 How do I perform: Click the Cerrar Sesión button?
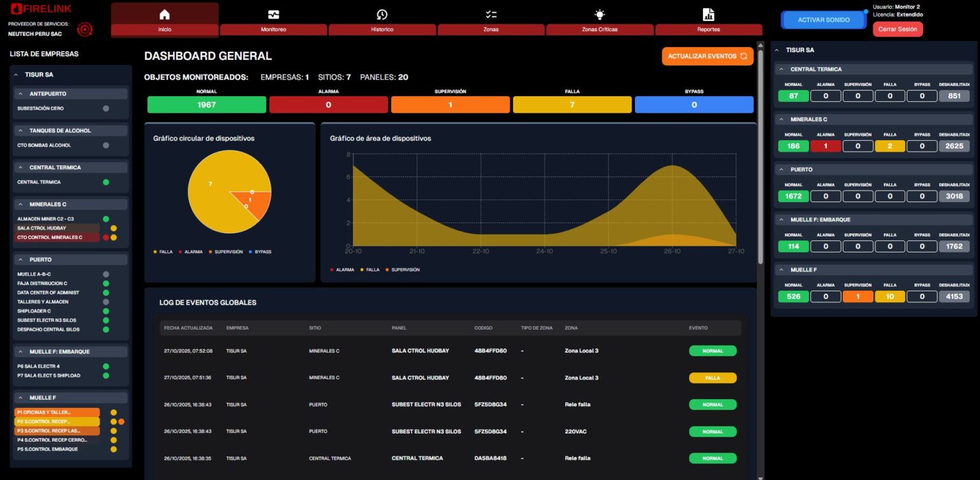[x=898, y=29]
